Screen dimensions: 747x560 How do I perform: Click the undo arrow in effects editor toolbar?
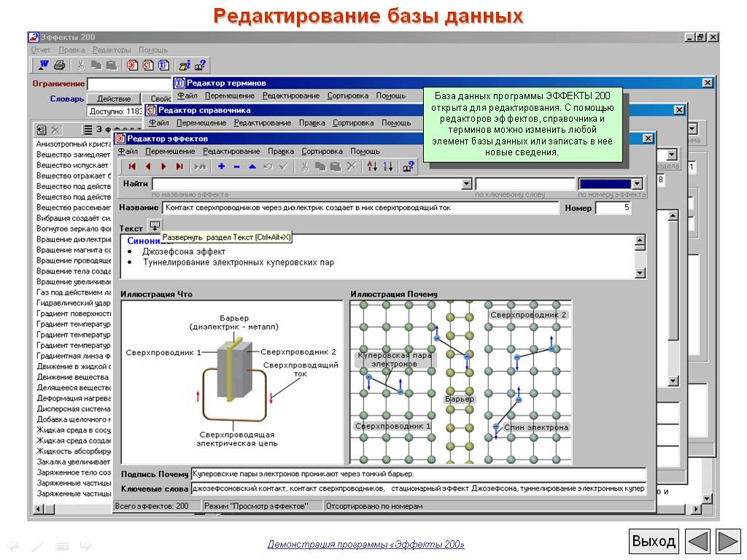coord(268,167)
